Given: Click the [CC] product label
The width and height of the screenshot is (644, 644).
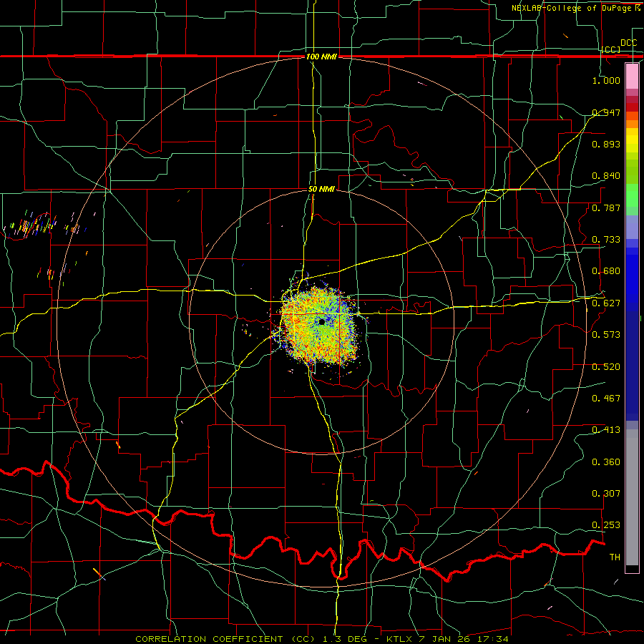Looking at the screenshot, I should tap(611, 49).
